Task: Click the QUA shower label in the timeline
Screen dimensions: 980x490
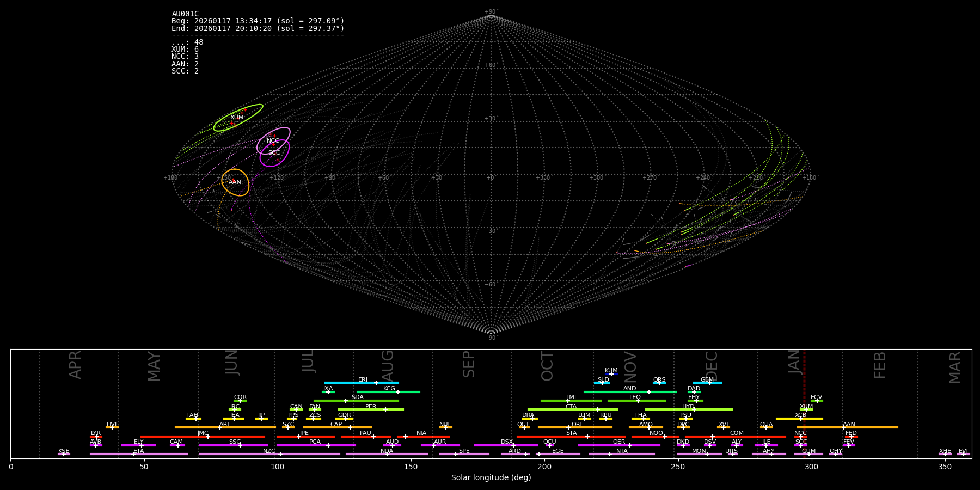Action: (767, 425)
